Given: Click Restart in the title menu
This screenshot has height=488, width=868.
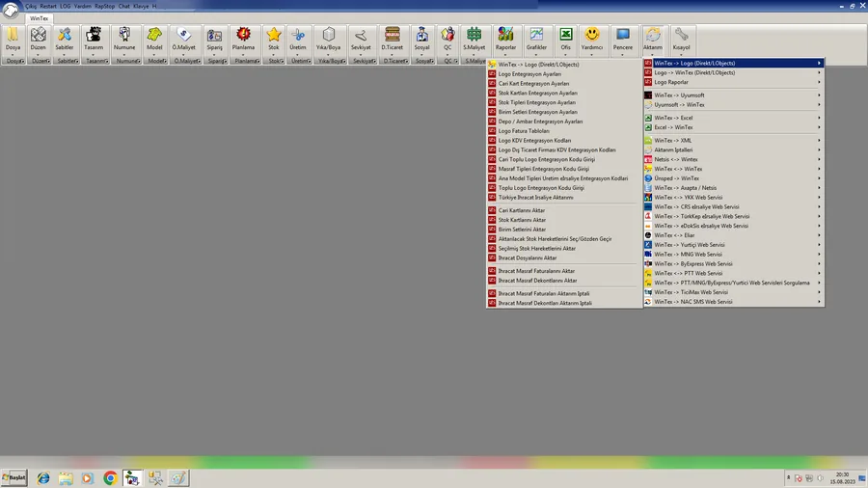Looking at the screenshot, I should click(x=48, y=6).
